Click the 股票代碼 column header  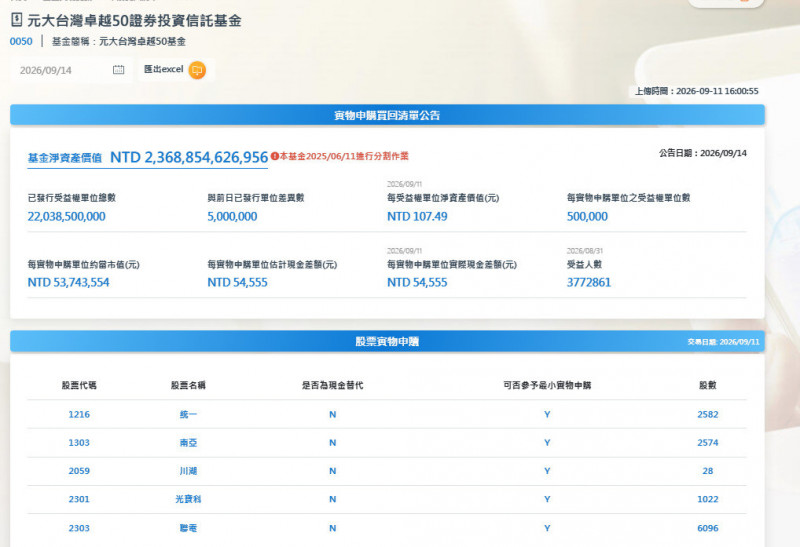point(79,385)
